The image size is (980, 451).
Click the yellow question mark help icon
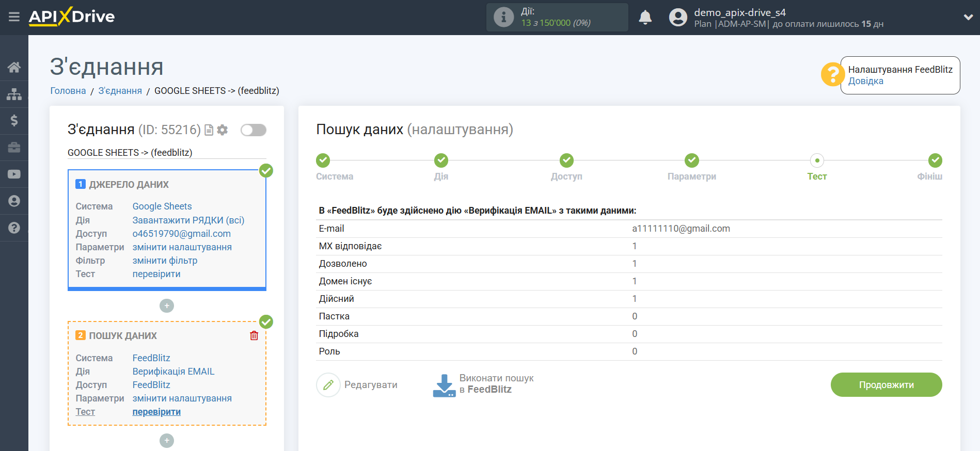pos(832,75)
